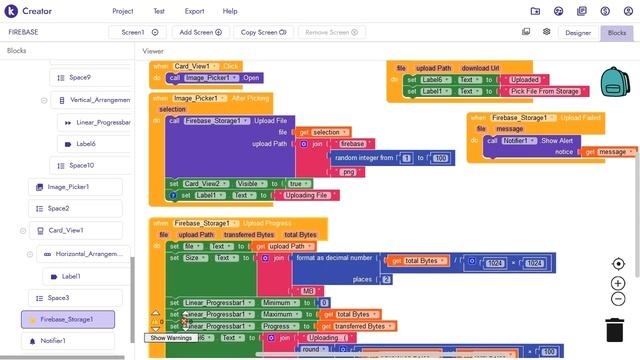Zoom out with the minus icon
The height and width of the screenshot is (360, 640).
[618, 299]
